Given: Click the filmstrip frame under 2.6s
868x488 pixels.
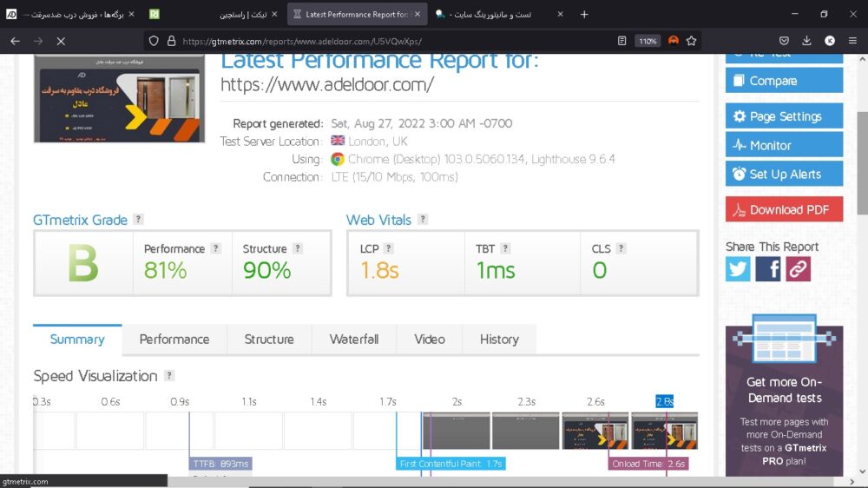Looking at the screenshot, I should pos(595,431).
